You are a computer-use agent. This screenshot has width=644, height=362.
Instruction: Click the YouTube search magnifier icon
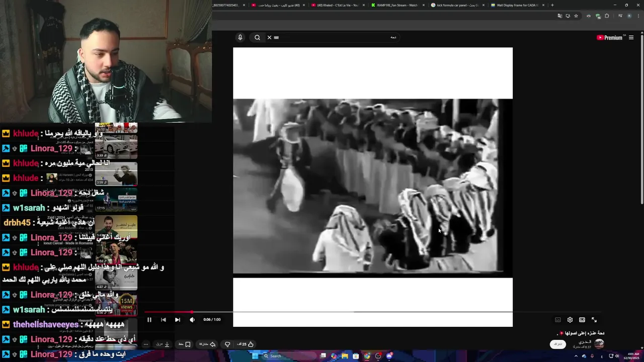(x=257, y=37)
